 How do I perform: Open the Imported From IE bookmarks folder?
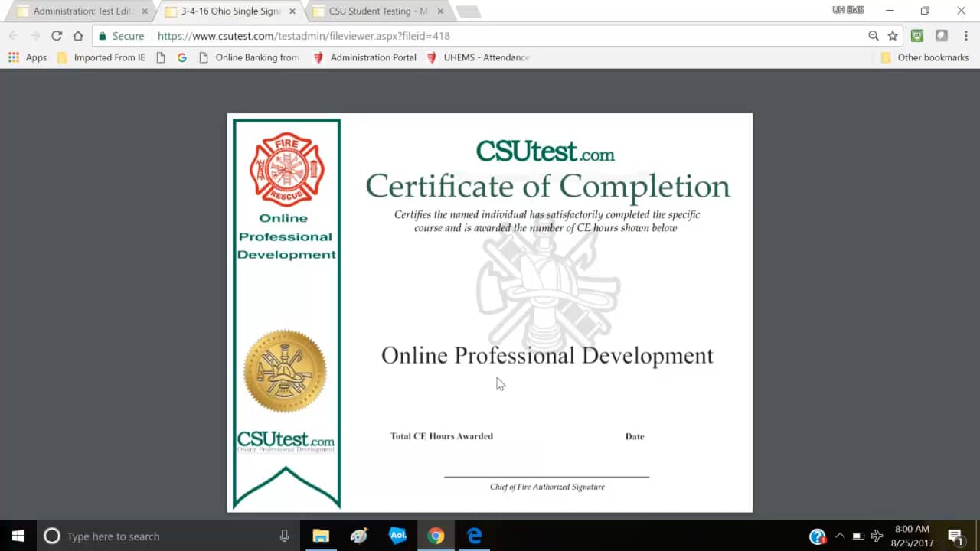pyautogui.click(x=100, y=57)
